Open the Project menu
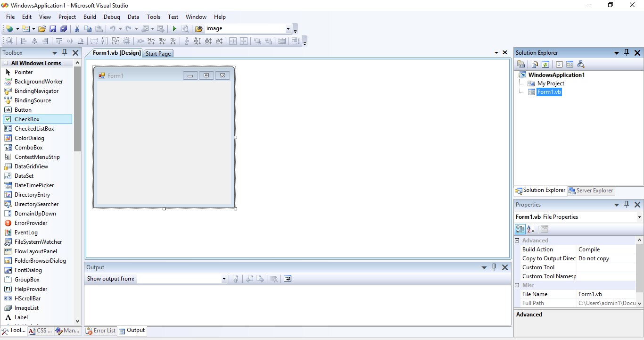644x340 pixels. (x=67, y=17)
